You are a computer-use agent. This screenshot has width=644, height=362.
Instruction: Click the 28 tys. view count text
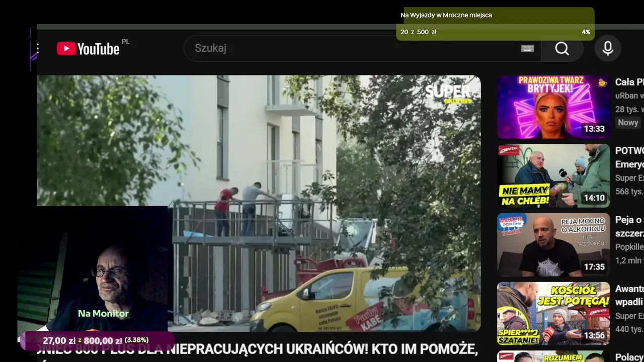[x=629, y=109]
